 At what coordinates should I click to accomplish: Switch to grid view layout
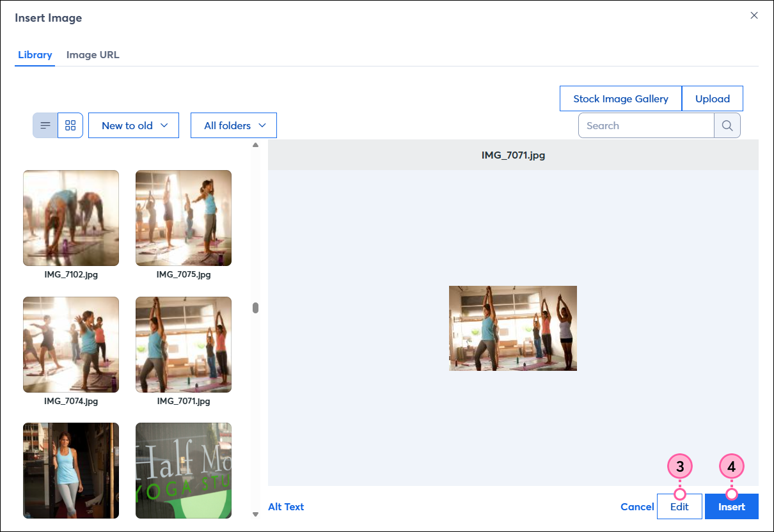[x=70, y=125]
